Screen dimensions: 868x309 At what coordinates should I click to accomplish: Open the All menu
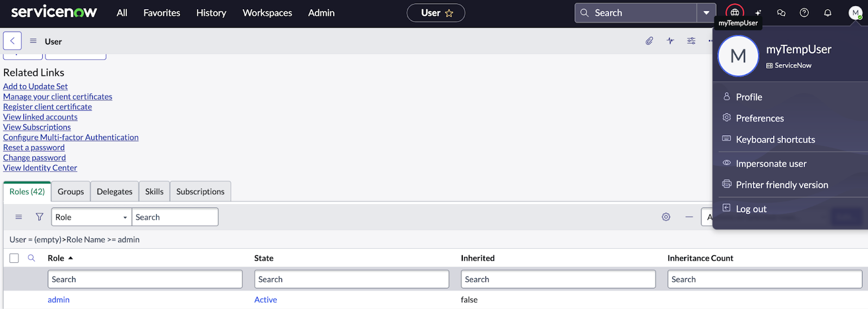point(122,12)
